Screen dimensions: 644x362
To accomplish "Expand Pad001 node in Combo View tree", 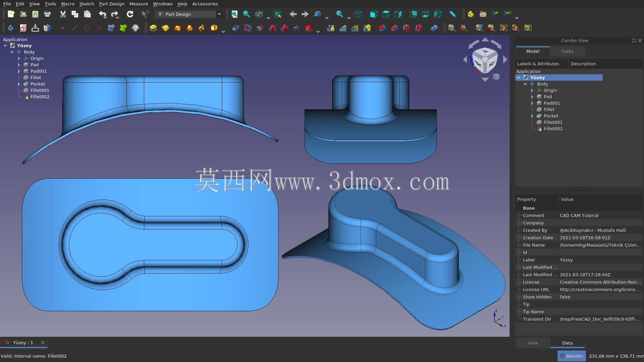I will [532, 103].
